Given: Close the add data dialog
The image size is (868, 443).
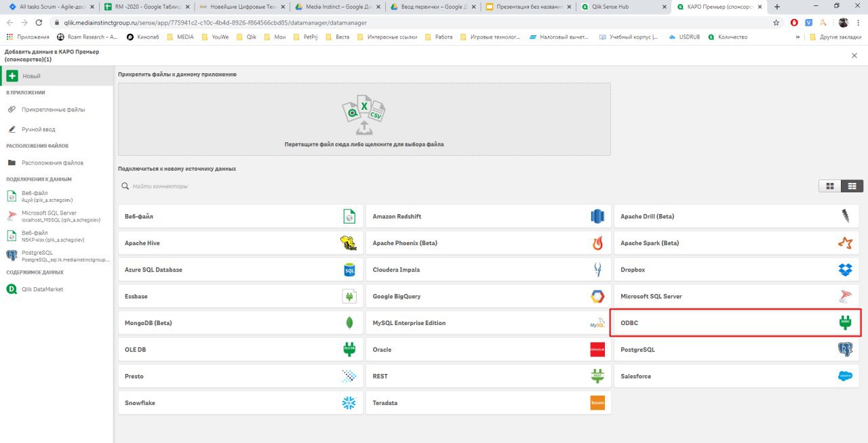Looking at the screenshot, I should pos(854,56).
